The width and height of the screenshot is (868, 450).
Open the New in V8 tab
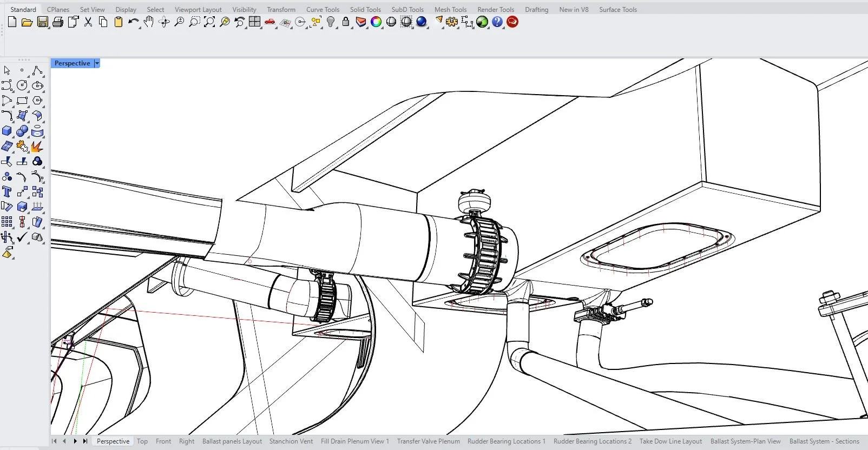point(574,9)
